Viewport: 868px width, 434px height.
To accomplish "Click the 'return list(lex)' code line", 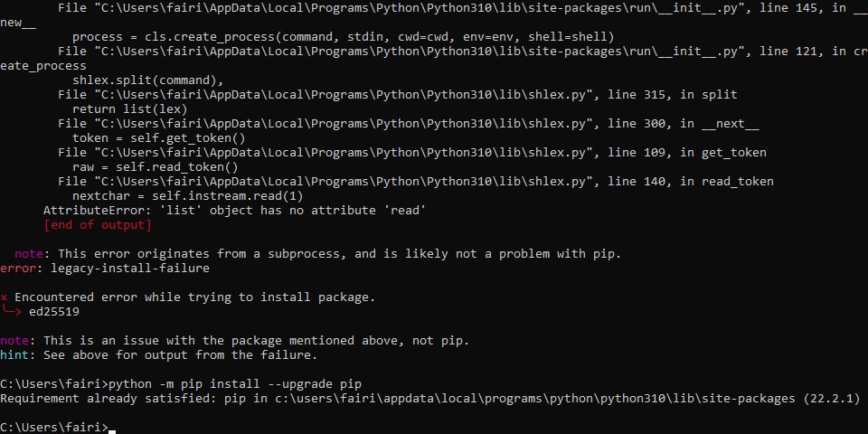I will tap(130, 109).
